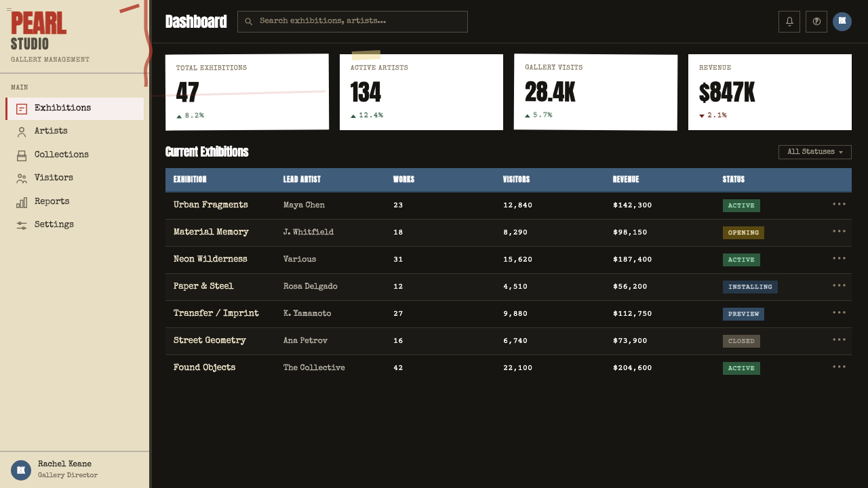Click the Current Exhibitions heading

(x=207, y=152)
